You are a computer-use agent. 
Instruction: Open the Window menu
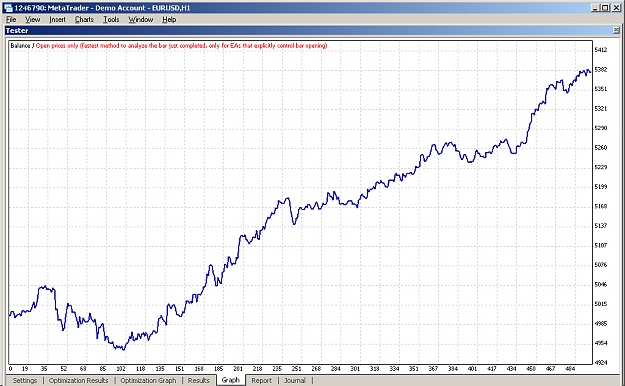(141, 20)
